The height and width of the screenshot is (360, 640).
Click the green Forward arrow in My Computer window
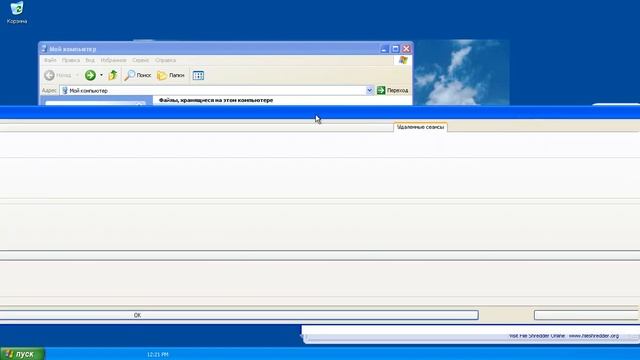pyautogui.click(x=90, y=75)
